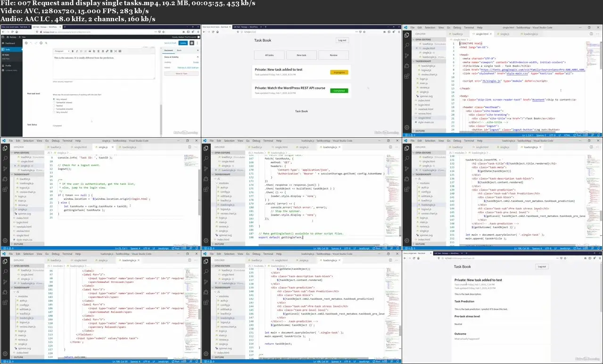This screenshot has width=603, height=364.
Task: Click back arrow in single-task Task Book frame
Action: [405, 258]
